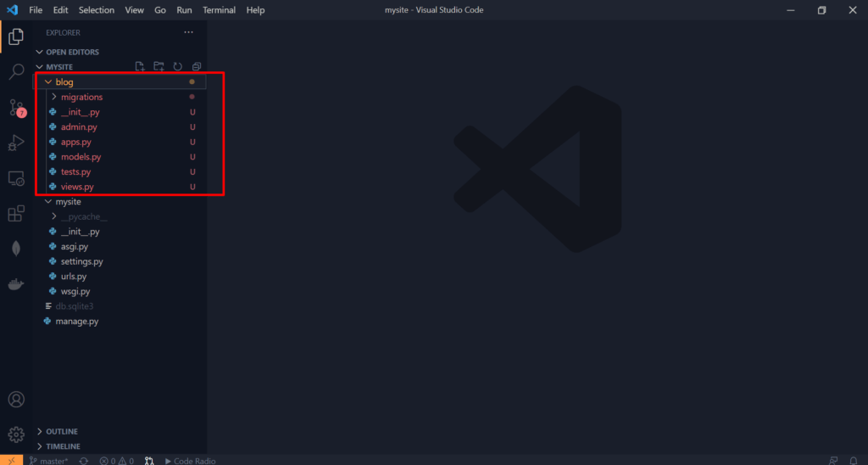868x465 pixels.
Task: Click the master* branch indicator
Action: click(49, 461)
